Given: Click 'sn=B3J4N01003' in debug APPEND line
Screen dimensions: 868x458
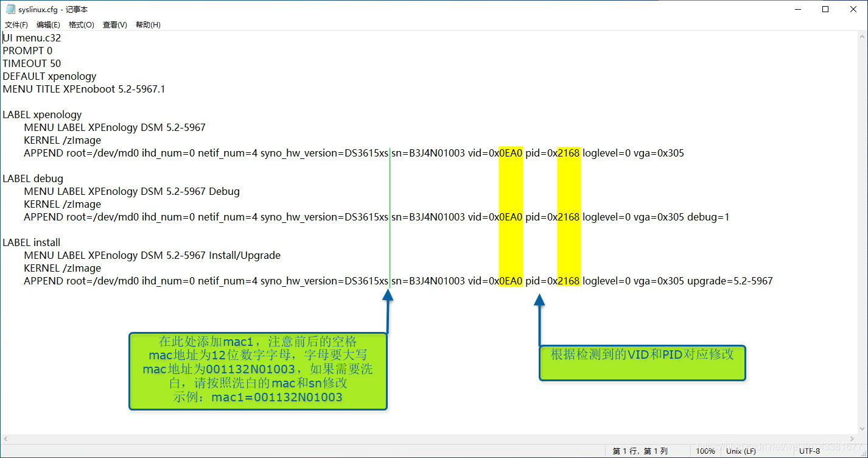Looking at the screenshot, I should [428, 217].
